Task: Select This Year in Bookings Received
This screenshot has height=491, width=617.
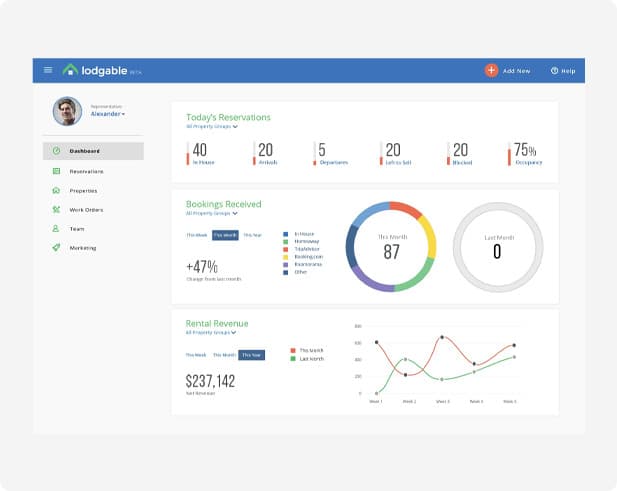Action: coord(253,235)
